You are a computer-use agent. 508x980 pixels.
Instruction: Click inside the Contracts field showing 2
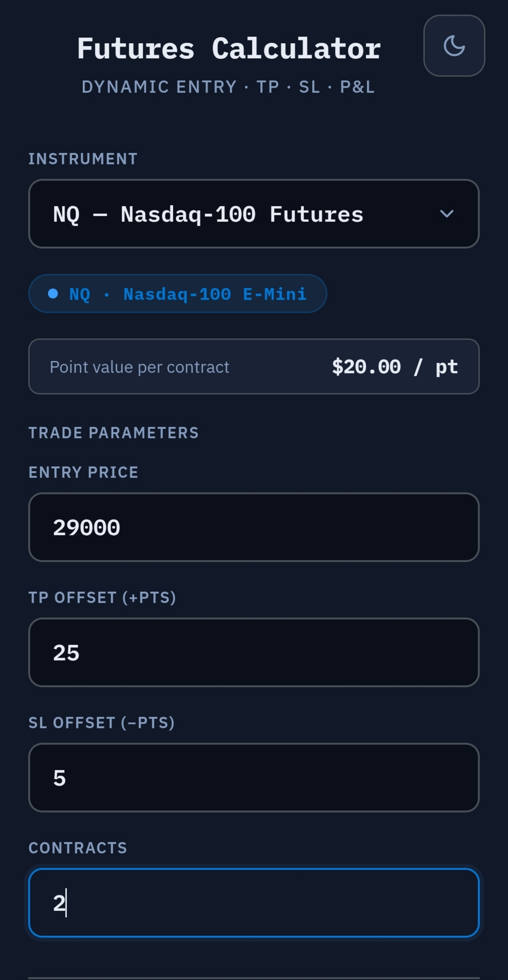tap(254, 903)
